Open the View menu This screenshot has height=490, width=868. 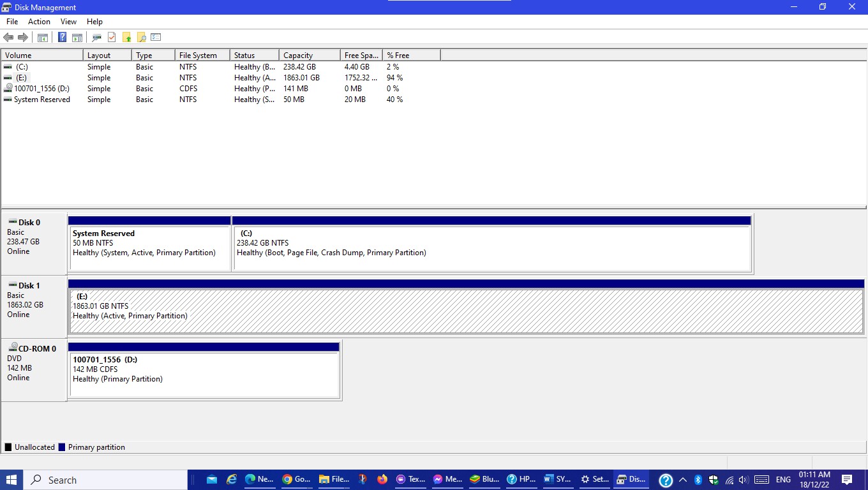pos(68,21)
